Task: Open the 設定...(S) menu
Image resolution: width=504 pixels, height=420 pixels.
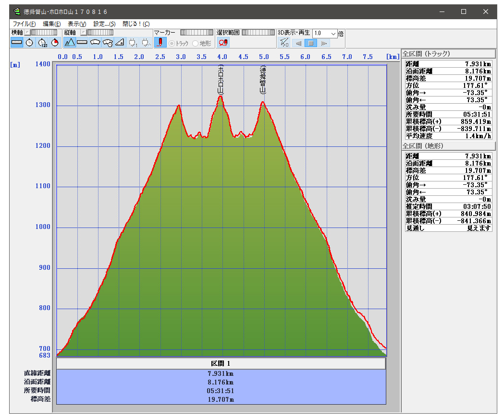Action: click(104, 24)
